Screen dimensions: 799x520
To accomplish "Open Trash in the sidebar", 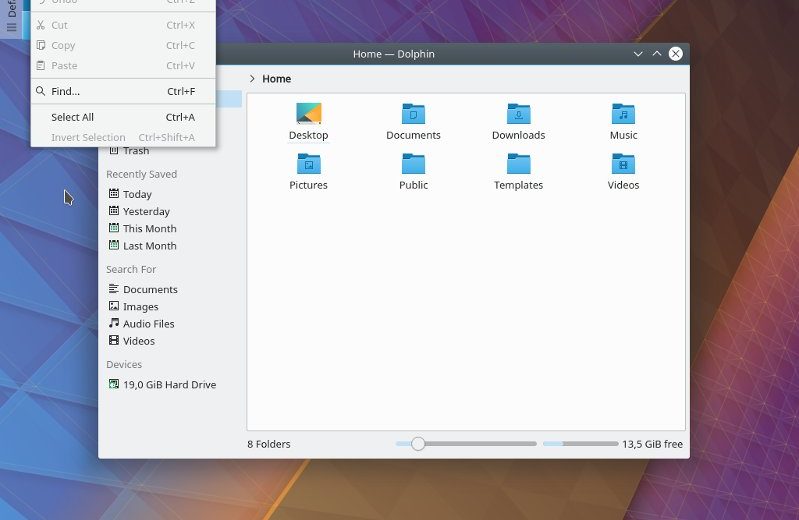I will (x=135, y=151).
